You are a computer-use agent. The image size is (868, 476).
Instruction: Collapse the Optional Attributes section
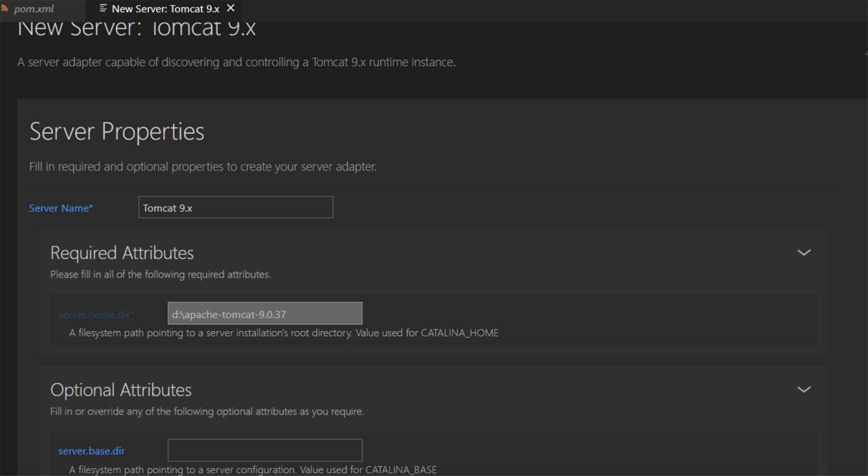[803, 389]
